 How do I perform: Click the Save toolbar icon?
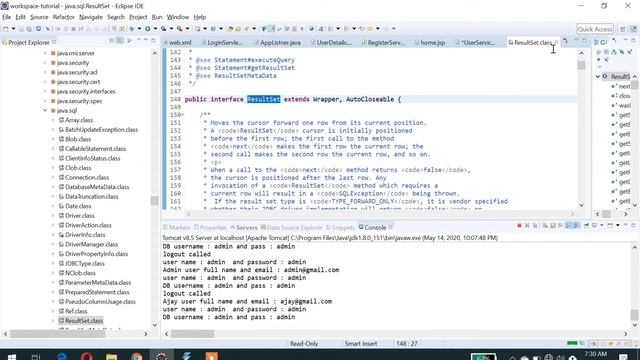21,29
